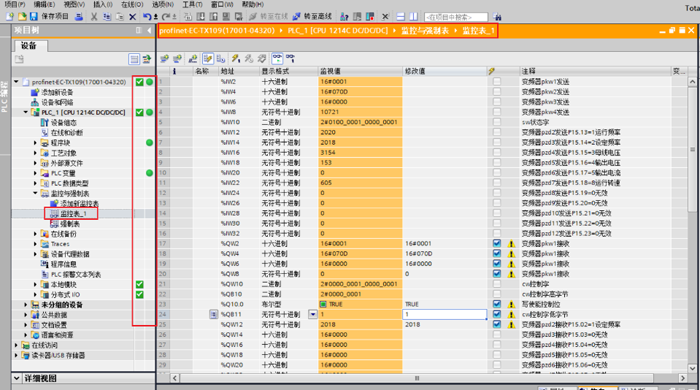Viewport: 700px width, 390px height.
Task: Check the modify checkbox for %IW2 row
Action: click(496, 81)
